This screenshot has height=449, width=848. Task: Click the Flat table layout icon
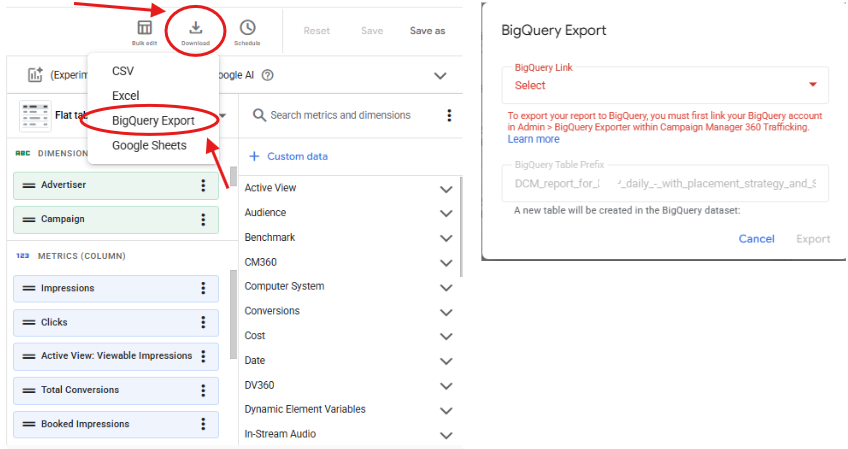tap(35, 115)
